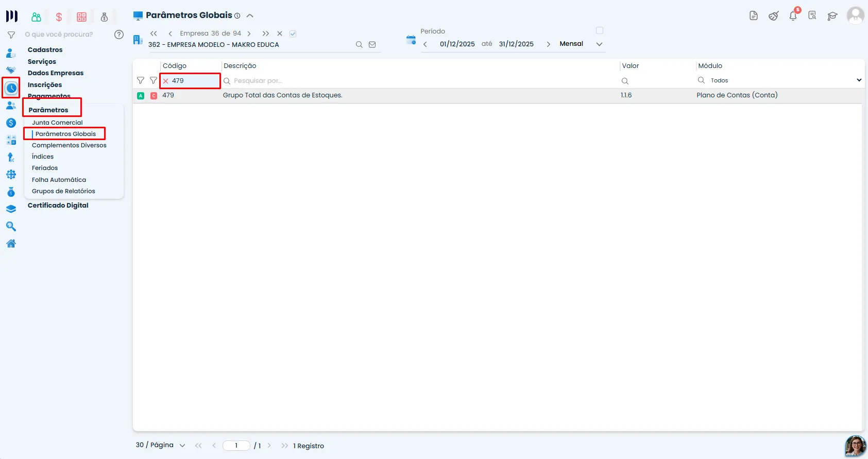Image resolution: width=868 pixels, height=459 pixels.
Task: Click the handshake icon in the sidebar
Action: click(11, 70)
